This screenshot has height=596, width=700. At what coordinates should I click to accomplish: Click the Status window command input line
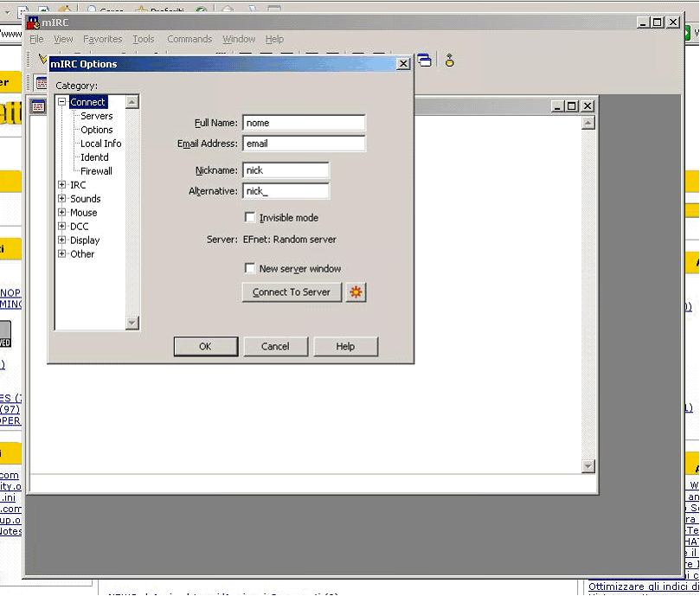[x=312, y=484]
